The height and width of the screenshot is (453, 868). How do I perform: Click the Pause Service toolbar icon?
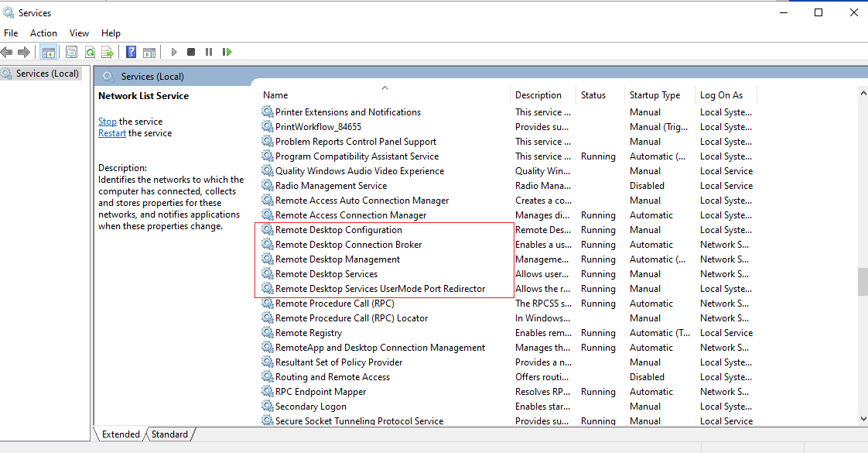pyautogui.click(x=209, y=52)
